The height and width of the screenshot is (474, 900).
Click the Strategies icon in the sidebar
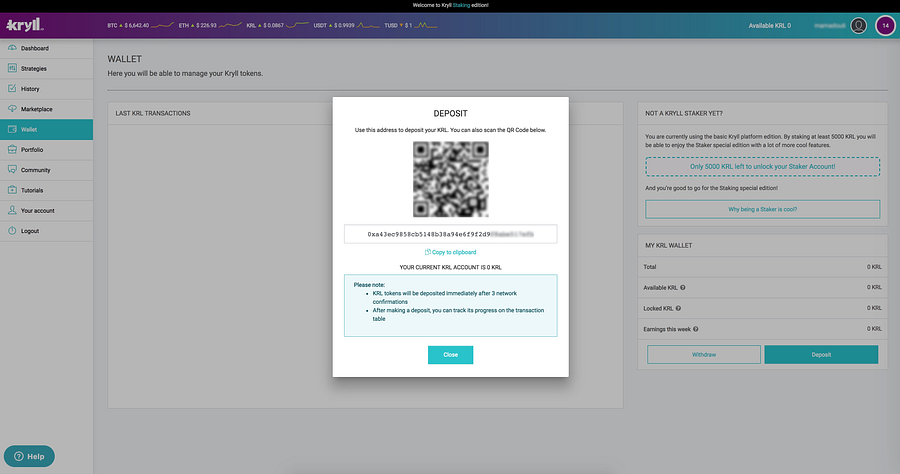click(x=12, y=68)
